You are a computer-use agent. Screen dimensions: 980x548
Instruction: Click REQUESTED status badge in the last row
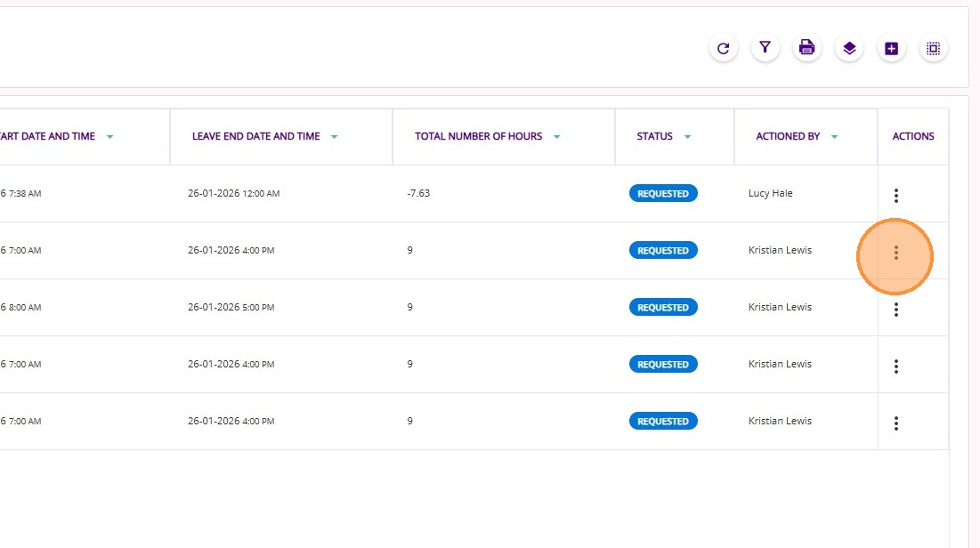click(x=663, y=422)
